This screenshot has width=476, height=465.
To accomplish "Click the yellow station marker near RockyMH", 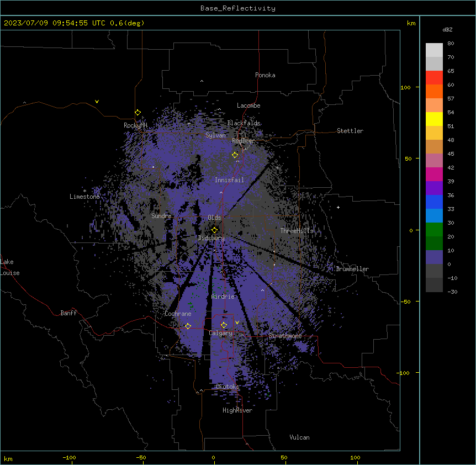I will pos(137,113).
